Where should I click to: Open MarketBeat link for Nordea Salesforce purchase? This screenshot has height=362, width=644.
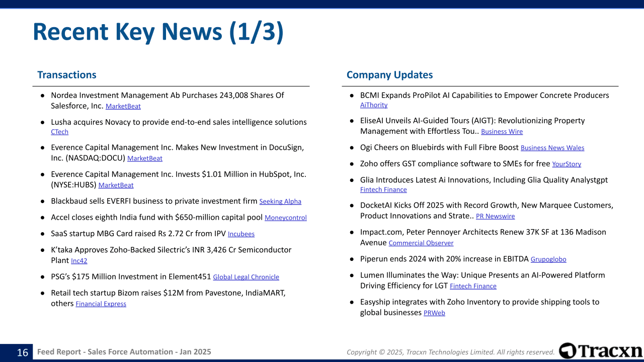pos(123,107)
